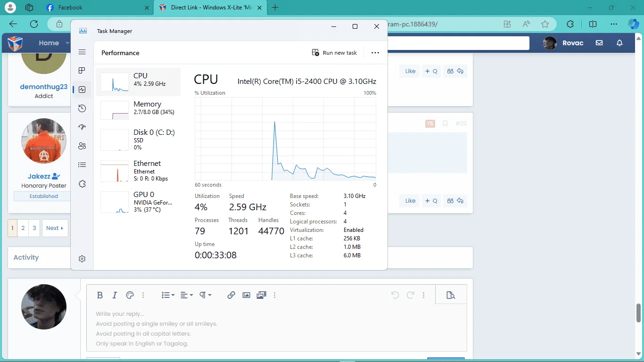Like demonthug23's post
The image size is (644, 362).
click(x=410, y=71)
